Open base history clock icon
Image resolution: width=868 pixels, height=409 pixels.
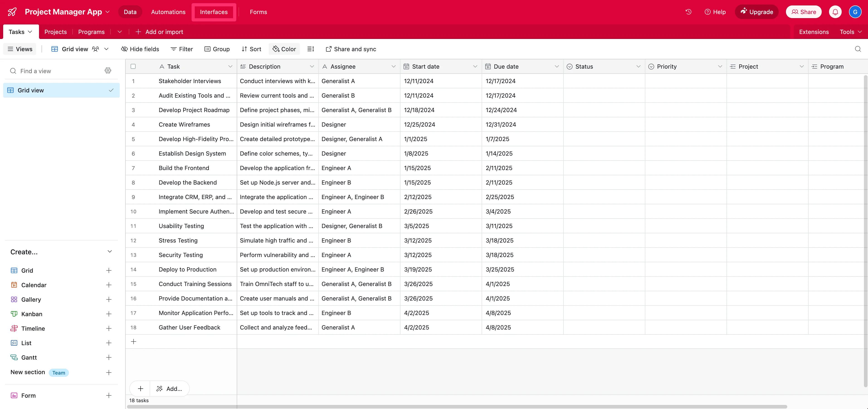(688, 12)
